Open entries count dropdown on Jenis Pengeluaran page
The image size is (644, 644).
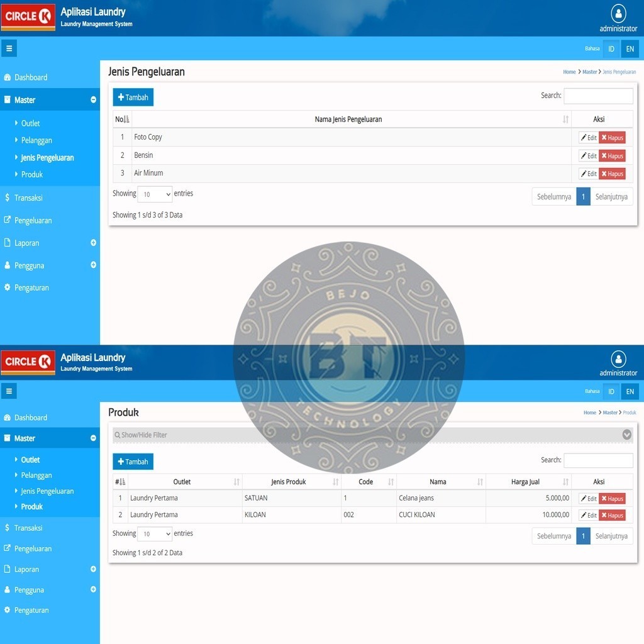coord(155,194)
